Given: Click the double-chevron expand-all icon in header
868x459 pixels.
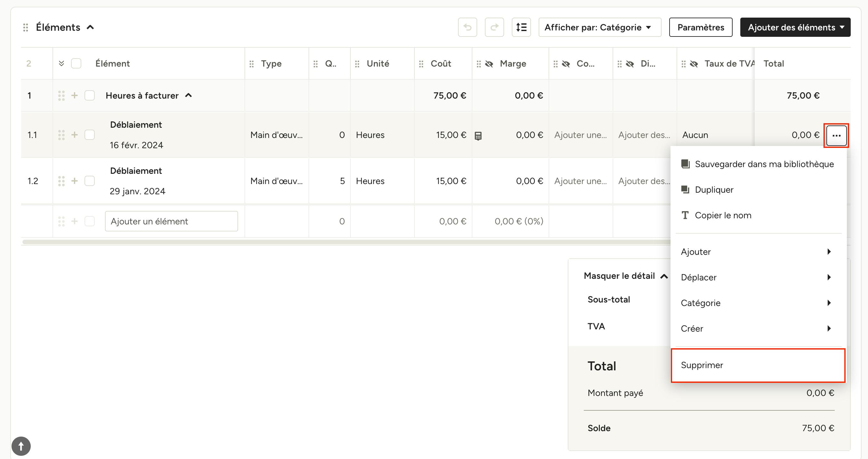Looking at the screenshot, I should tap(61, 63).
